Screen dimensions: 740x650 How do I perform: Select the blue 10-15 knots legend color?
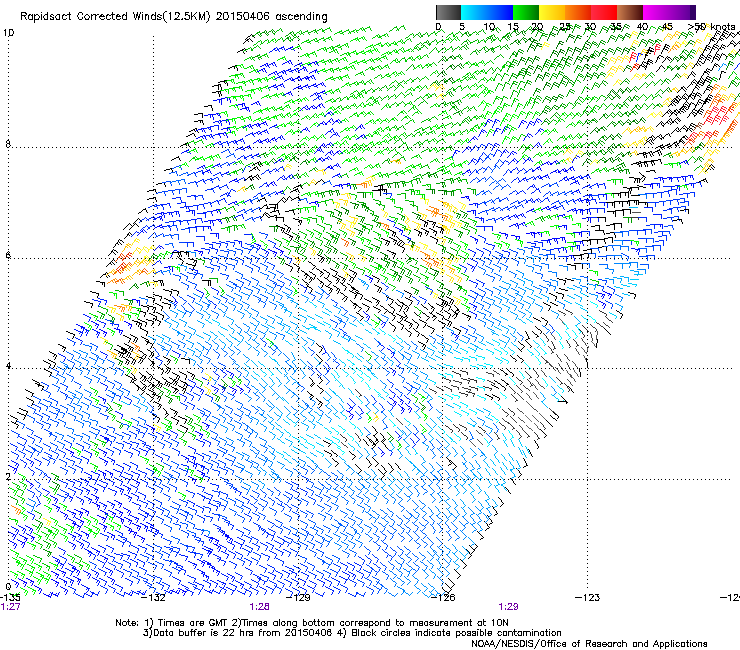click(x=499, y=12)
